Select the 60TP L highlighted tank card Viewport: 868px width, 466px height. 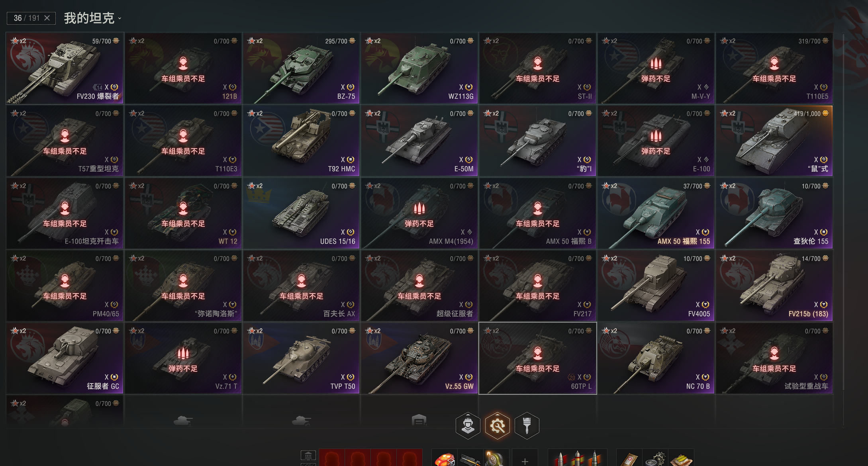coord(537,358)
